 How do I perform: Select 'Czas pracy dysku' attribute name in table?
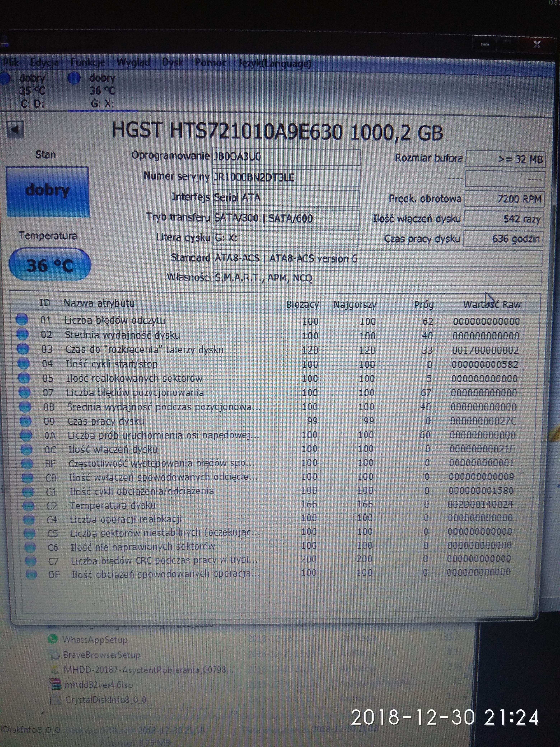(106, 421)
